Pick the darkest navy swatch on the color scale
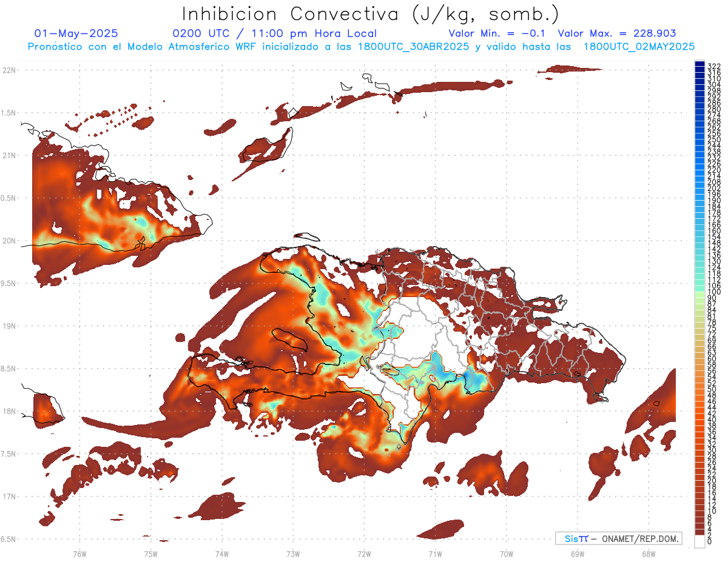Viewport: 728px width, 562px height. 699,63
